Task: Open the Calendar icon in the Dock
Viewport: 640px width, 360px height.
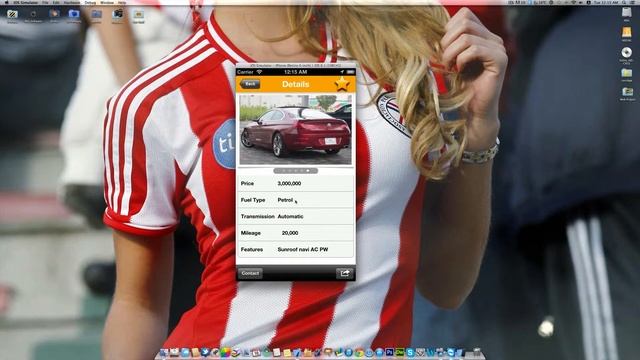Action: 256,352
